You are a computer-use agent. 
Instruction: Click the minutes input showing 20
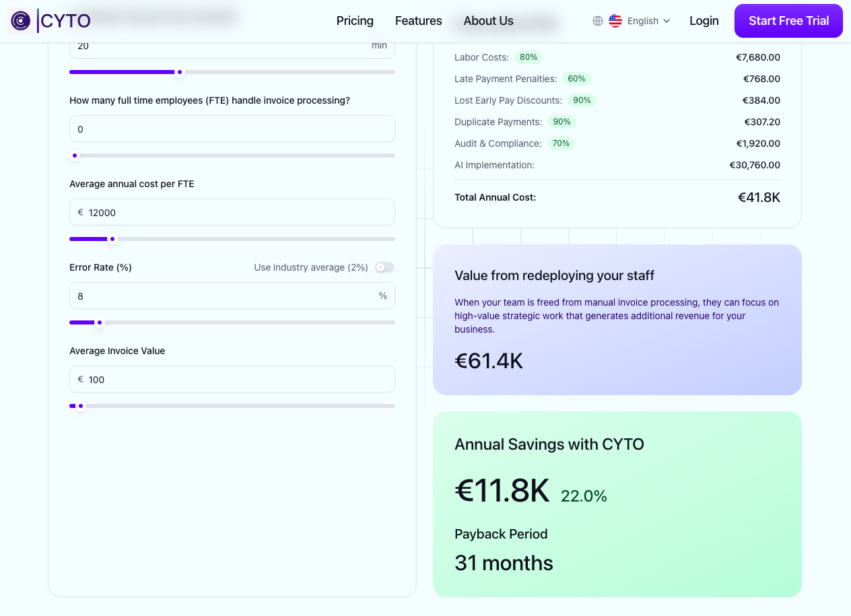[232, 45]
